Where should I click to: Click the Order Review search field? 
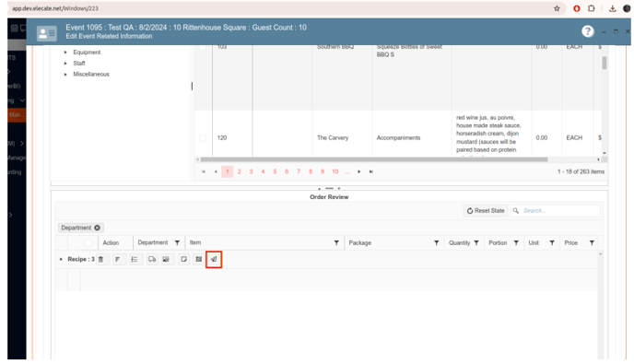[x=556, y=211]
